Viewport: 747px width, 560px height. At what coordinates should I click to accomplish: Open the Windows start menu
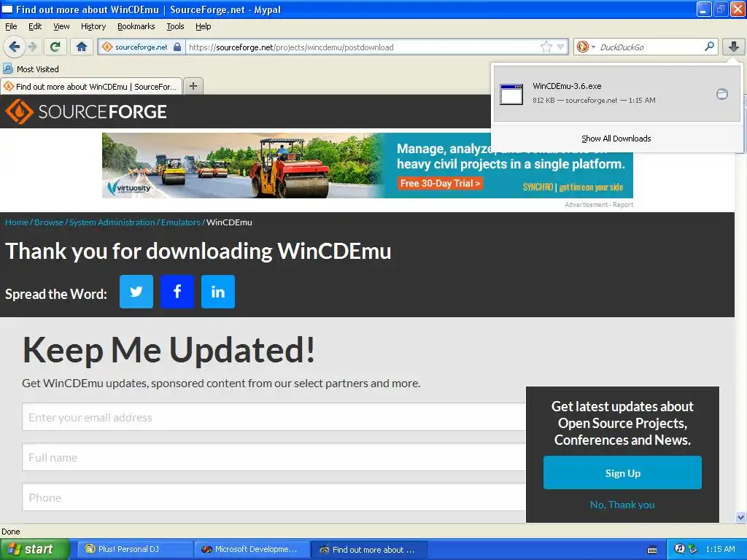tap(34, 550)
